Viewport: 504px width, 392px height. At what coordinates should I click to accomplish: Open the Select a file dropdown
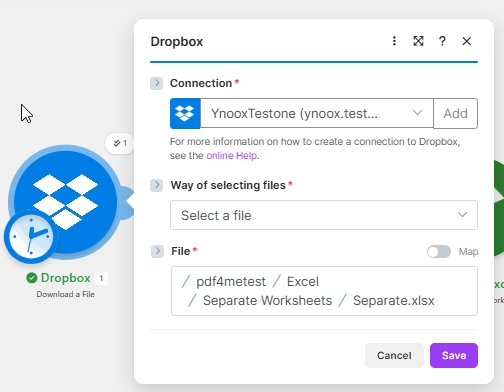324,215
